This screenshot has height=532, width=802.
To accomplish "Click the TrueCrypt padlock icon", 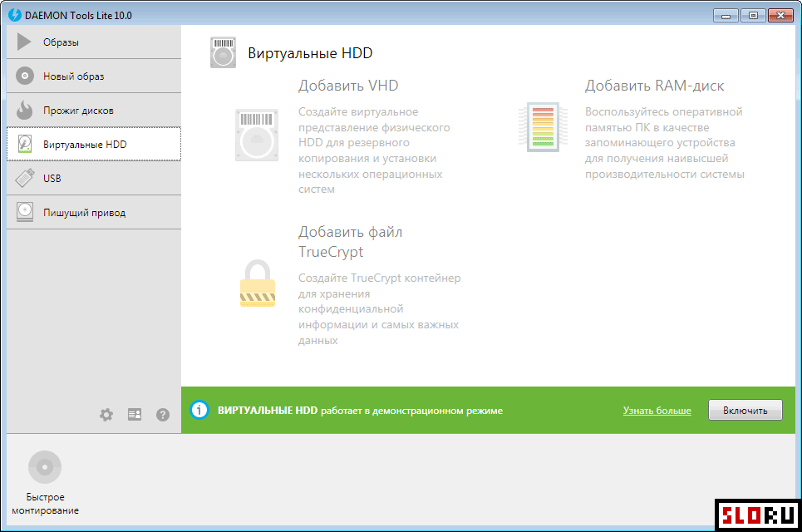I will pos(258,283).
